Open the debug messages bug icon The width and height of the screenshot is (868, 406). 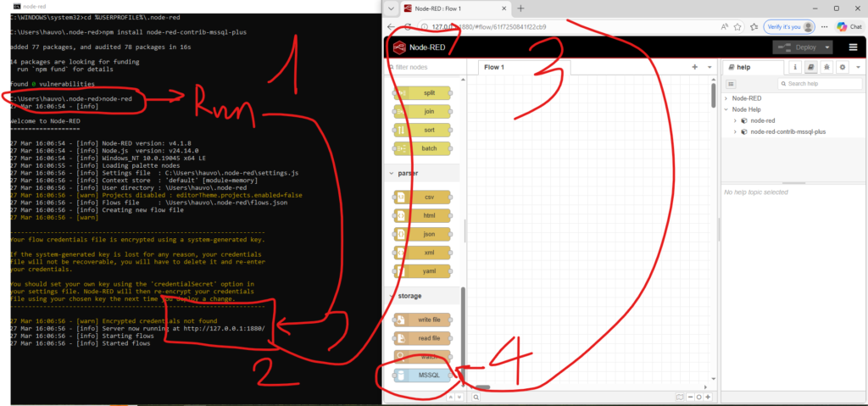[x=826, y=67]
